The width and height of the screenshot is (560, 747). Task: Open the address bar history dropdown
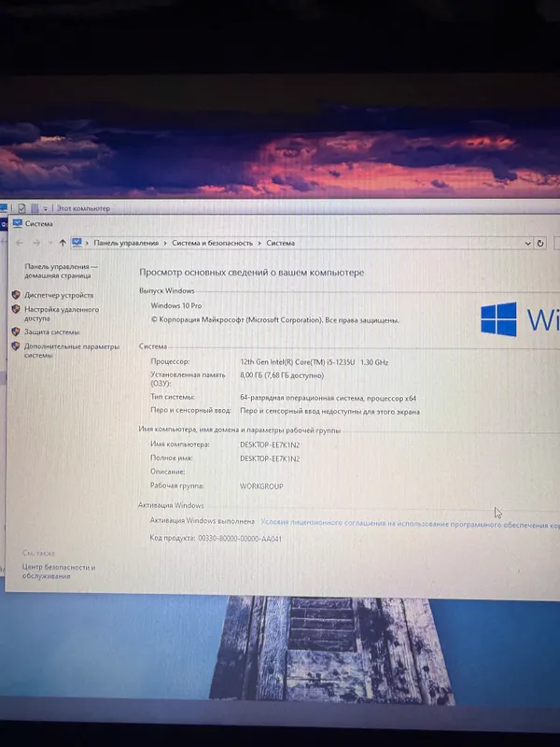tap(527, 244)
